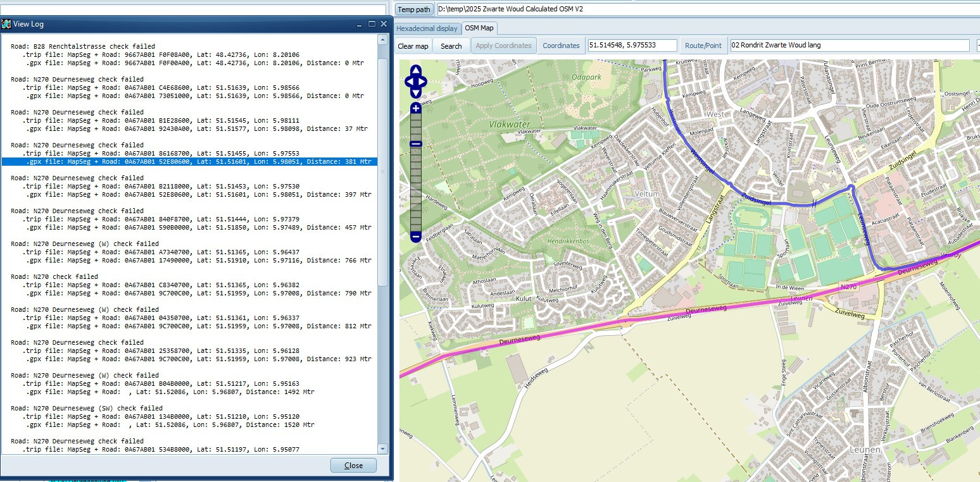The image size is (980, 482).
Task: Select log line 'Road: B28 Renchtalstrasse check failed'
Action: click(x=83, y=47)
